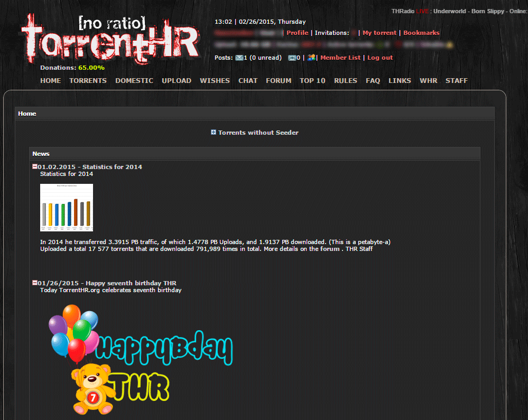Screen dimensions: 528x420
Task: Expand the Torrents without Seeder section
Action: click(x=213, y=132)
